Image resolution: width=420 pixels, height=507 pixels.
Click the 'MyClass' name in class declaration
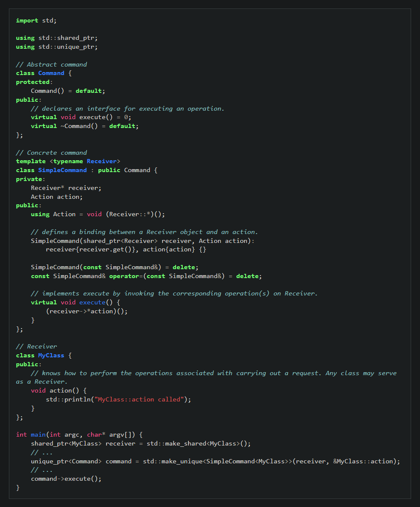pyautogui.click(x=51, y=355)
